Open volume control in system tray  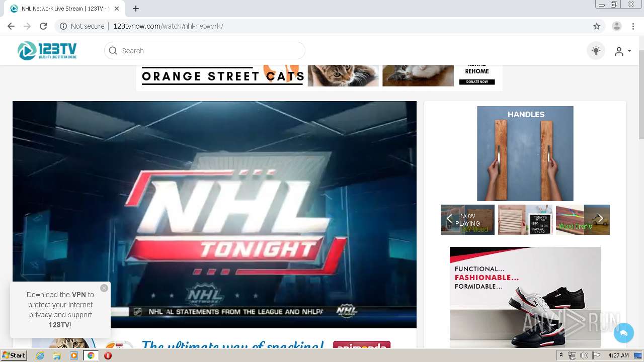point(584,355)
